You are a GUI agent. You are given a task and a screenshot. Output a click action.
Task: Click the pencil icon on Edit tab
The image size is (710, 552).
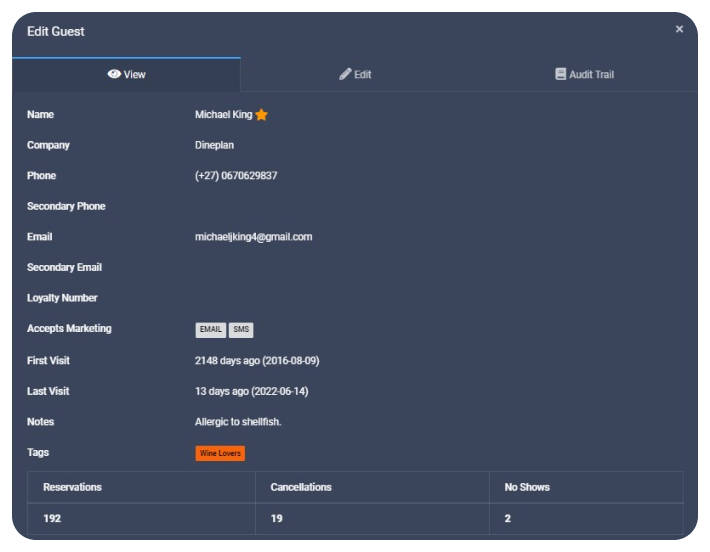click(x=345, y=75)
